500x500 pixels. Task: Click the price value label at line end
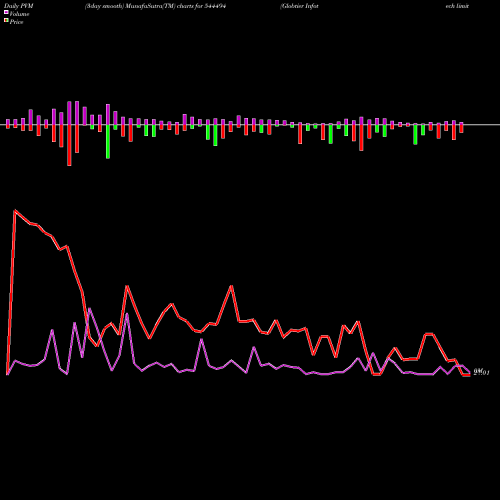[481, 373]
